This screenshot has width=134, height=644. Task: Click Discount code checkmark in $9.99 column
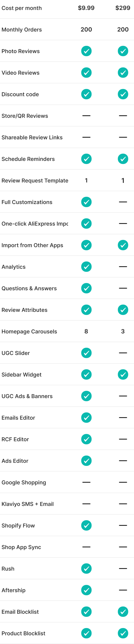86,94
